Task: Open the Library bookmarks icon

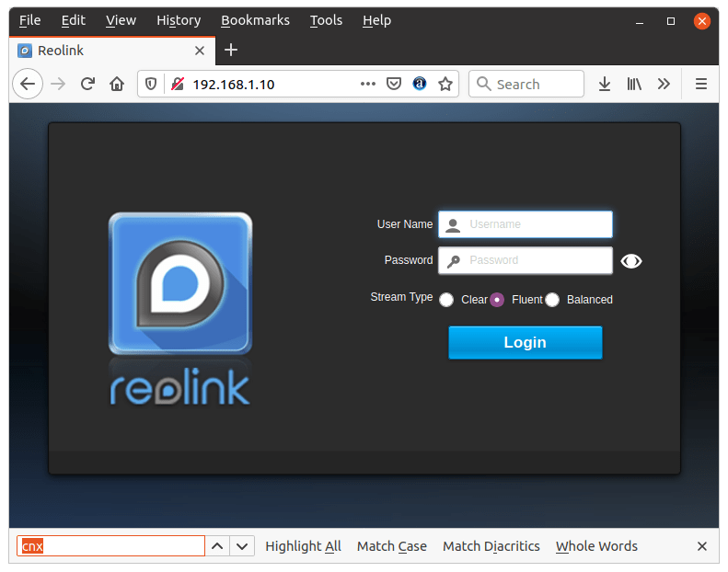Action: 634,84
